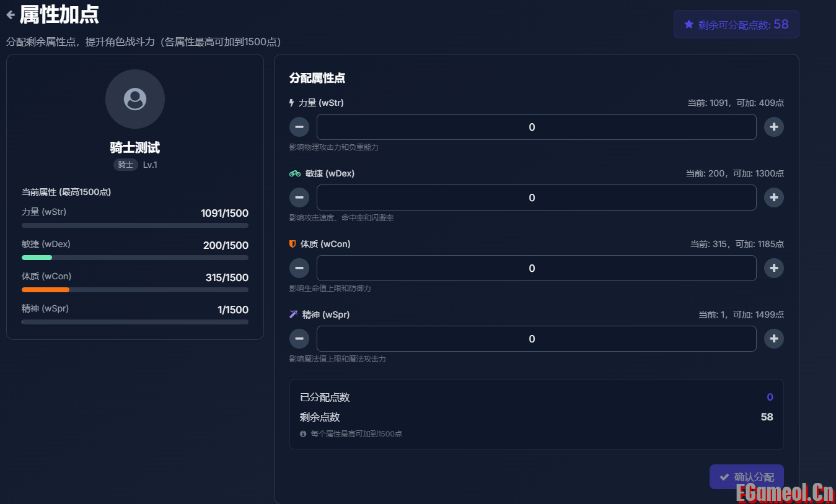The height and width of the screenshot is (504, 836).
Task: Add a point to 精神 (wSpr)
Action: click(x=773, y=339)
